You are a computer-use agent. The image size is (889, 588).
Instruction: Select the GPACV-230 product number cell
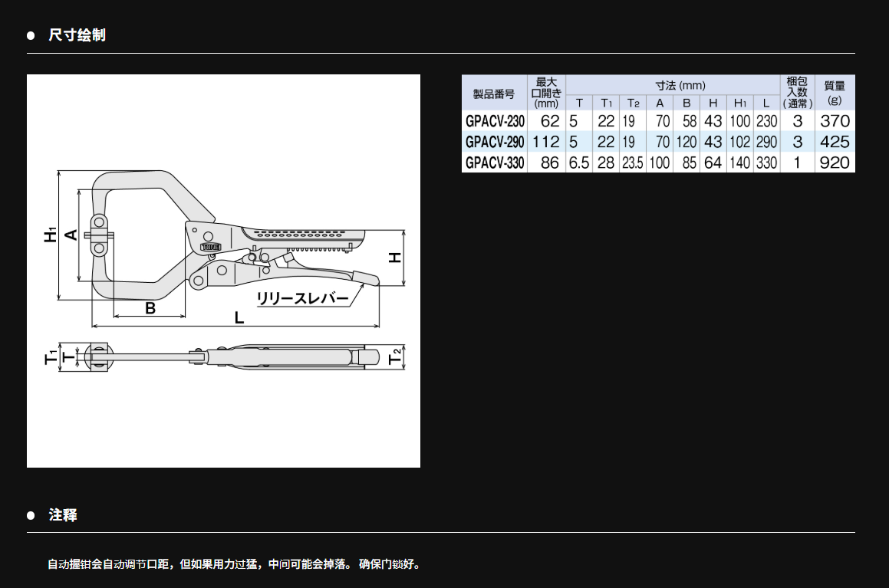[495, 121]
